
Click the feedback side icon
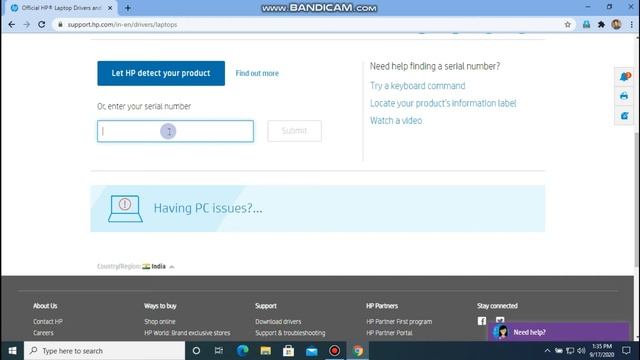(624, 116)
